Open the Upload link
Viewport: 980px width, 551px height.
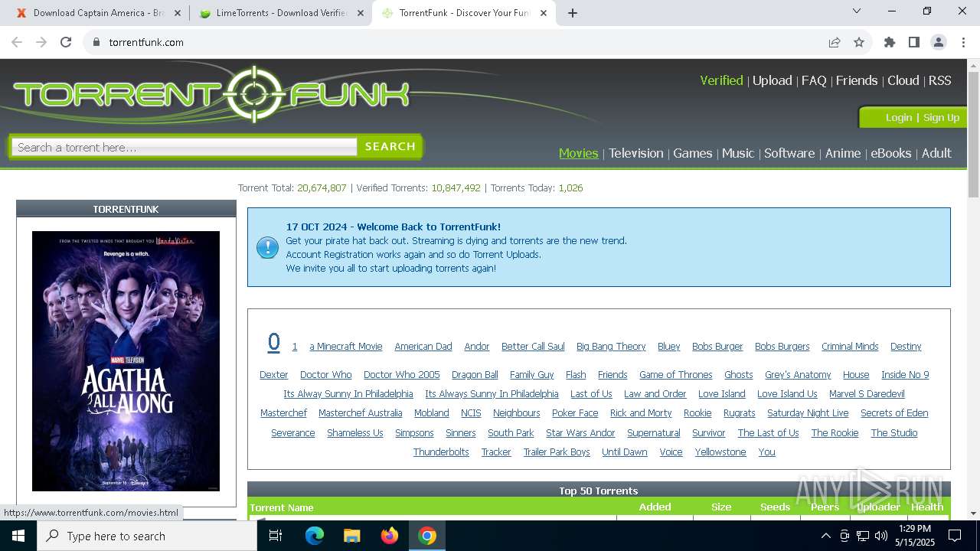coord(772,80)
